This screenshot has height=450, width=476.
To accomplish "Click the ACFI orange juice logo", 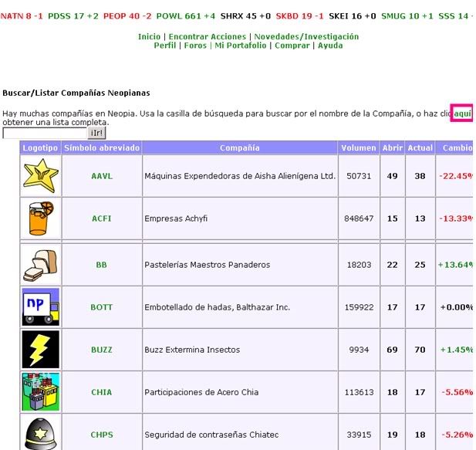I will [x=41, y=218].
